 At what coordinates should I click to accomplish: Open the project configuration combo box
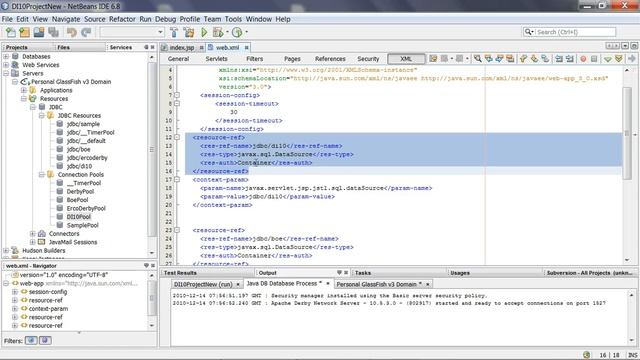[132, 32]
